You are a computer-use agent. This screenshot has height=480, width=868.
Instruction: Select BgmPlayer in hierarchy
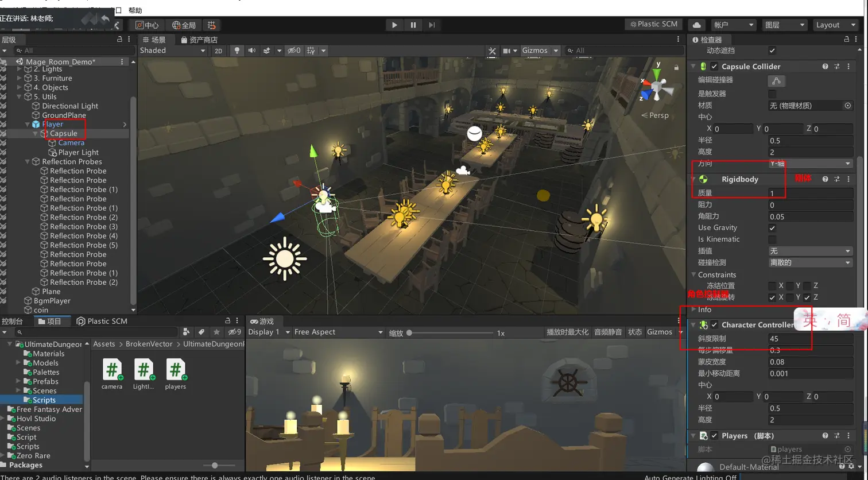pyautogui.click(x=52, y=300)
